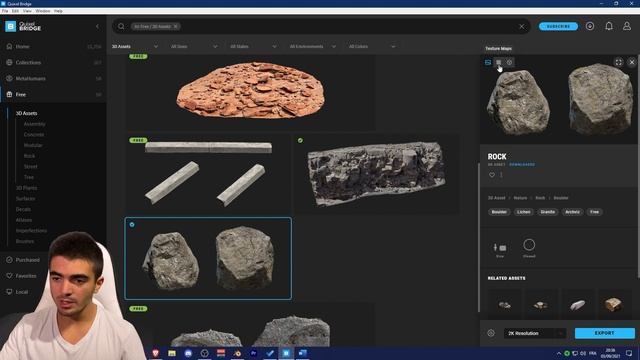Open Surfaces category
This screenshot has height=360, width=640.
(x=25, y=198)
